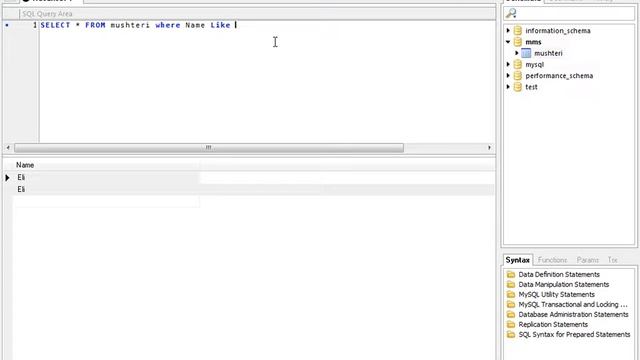Collapse the mms schema
Screen dimensions: 640x360
coord(508,42)
